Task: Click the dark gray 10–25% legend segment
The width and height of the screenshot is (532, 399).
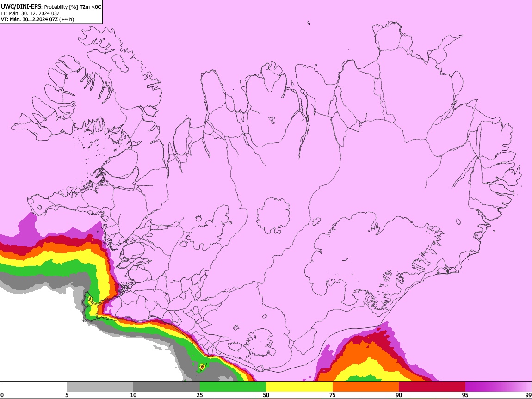Action: tap(167, 387)
